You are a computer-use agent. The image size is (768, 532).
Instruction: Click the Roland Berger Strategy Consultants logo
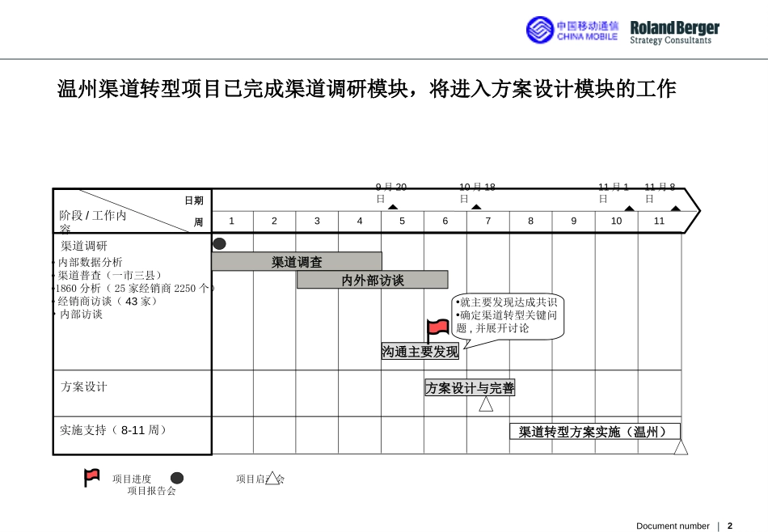click(674, 33)
